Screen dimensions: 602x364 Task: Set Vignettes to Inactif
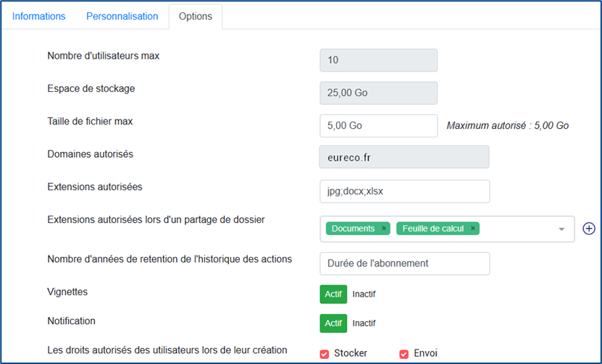pyautogui.click(x=364, y=295)
